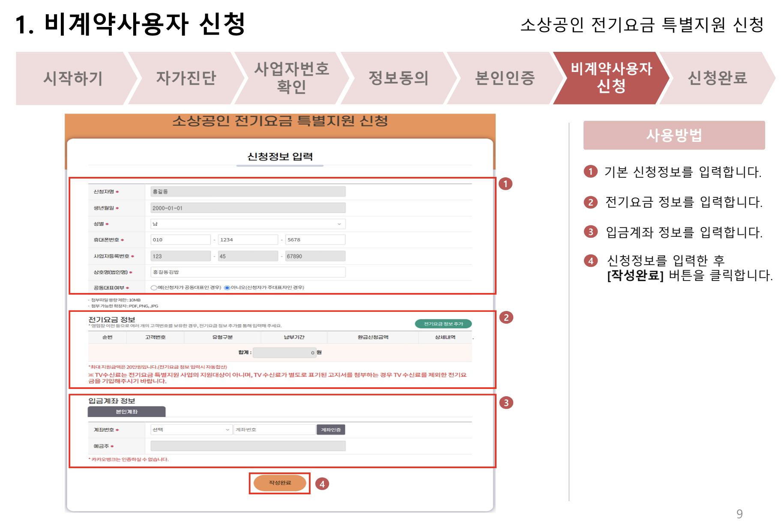The width and height of the screenshot is (784, 532).
Task: Click the 계좌번호 input field
Action: 274,430
